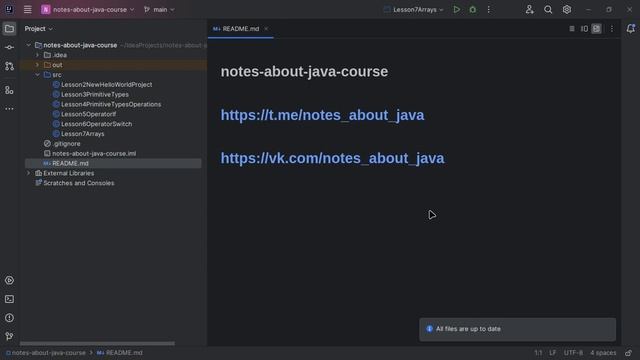Screen dimensions: 640x360
Task: Open the Project tool window icon
Action: pos(9,29)
